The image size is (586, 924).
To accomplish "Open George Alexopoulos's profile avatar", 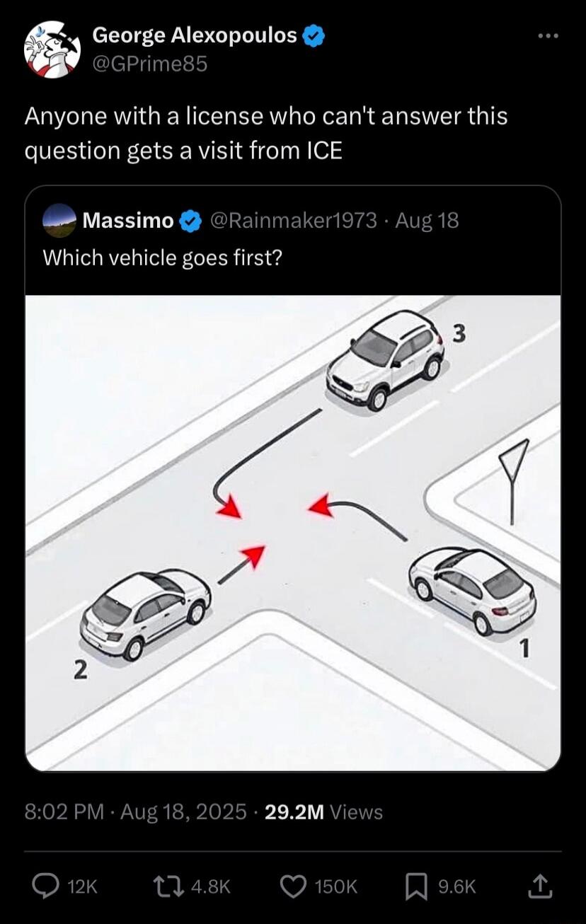I will [52, 50].
